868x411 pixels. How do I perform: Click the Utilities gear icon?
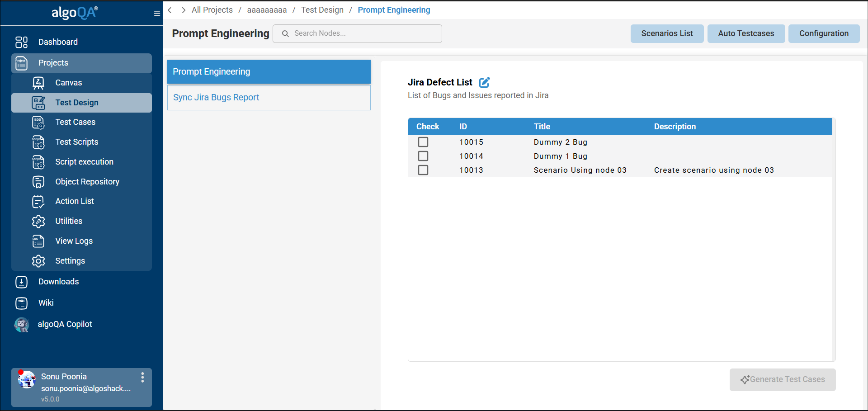38,221
